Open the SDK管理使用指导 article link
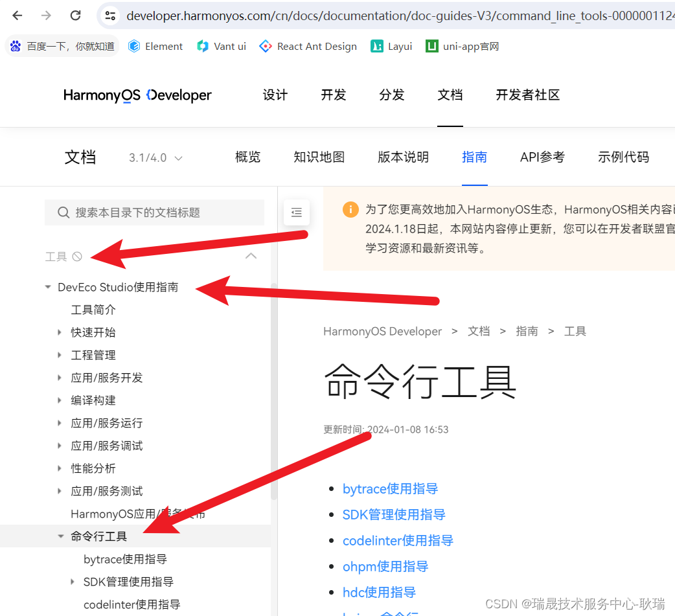This screenshot has width=675, height=616. (x=394, y=515)
